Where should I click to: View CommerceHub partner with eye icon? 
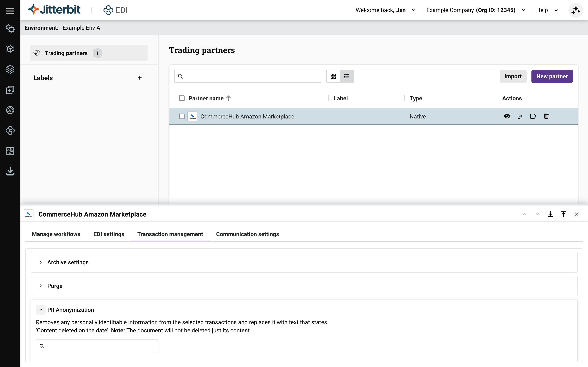507,116
